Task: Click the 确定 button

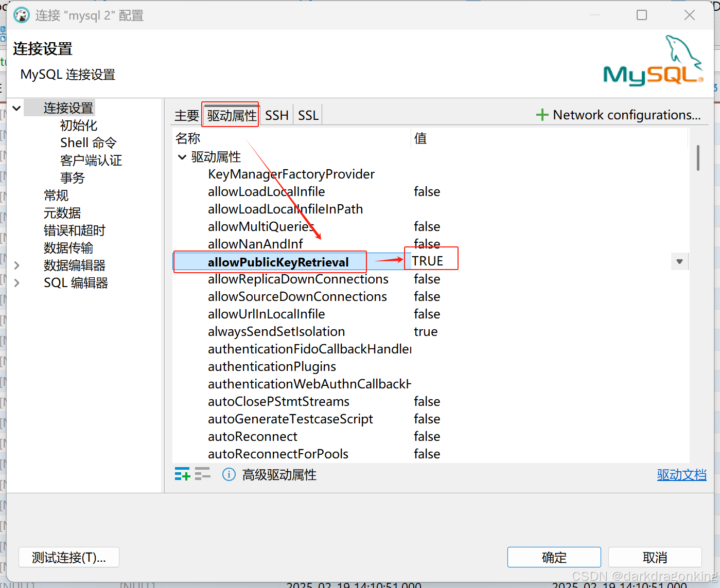Action: pyautogui.click(x=554, y=557)
